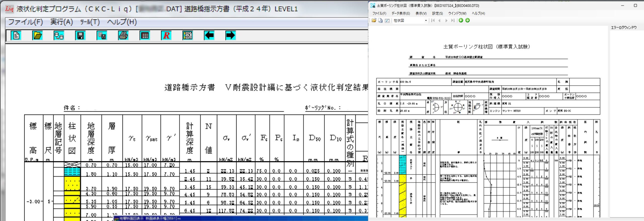Click the N値 column header in results table
Screen dimensions: 644x221
pos(209,138)
